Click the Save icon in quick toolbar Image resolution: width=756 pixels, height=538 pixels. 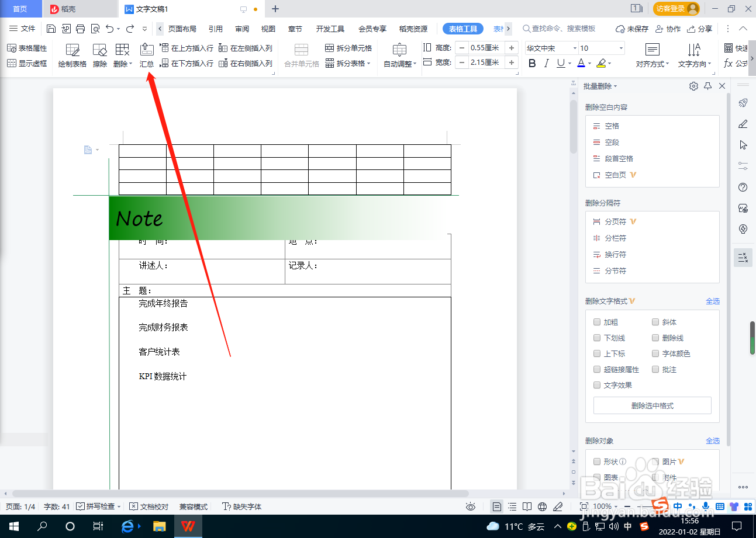pos(51,29)
